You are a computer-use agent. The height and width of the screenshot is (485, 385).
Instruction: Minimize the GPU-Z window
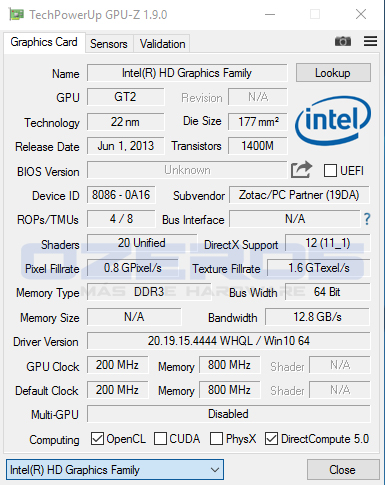(x=270, y=14)
